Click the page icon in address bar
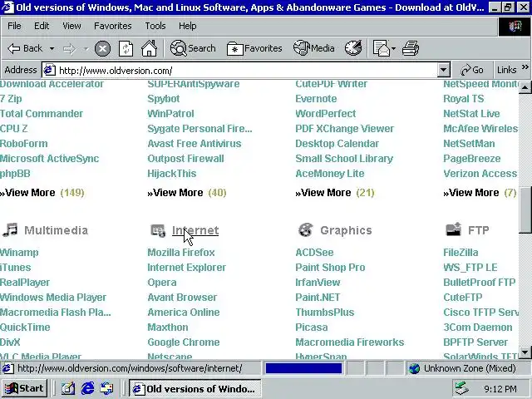The width and height of the screenshot is (532, 399). (x=49, y=70)
